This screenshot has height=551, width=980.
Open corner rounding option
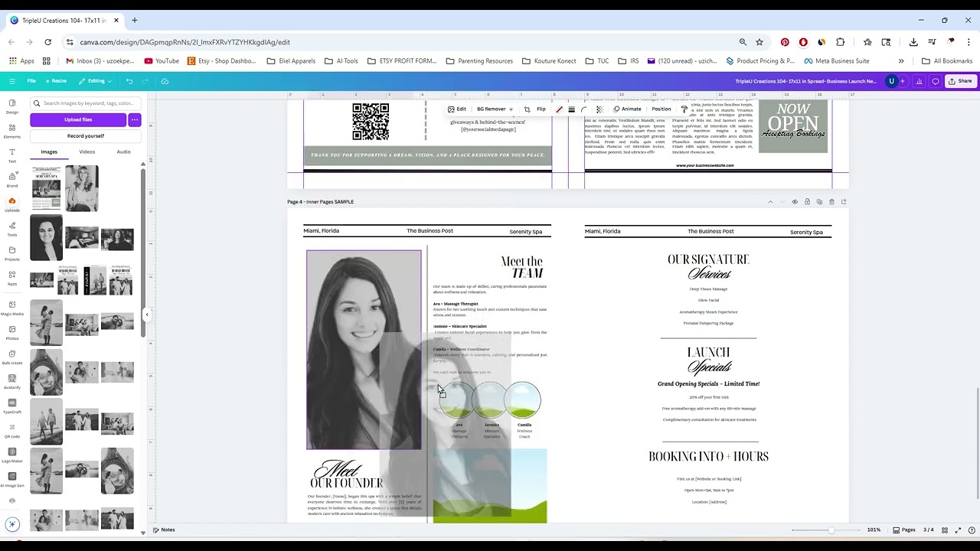tap(584, 109)
